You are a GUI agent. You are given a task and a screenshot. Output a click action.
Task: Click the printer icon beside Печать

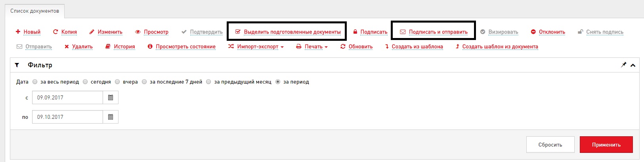click(299, 46)
